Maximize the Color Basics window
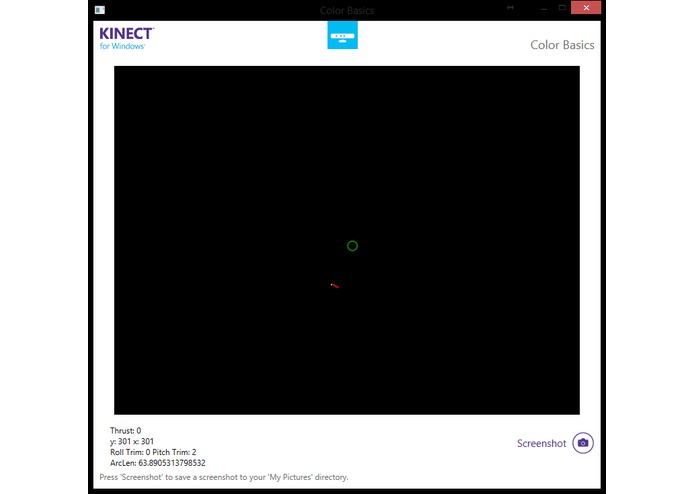The image size is (695, 494). [562, 8]
